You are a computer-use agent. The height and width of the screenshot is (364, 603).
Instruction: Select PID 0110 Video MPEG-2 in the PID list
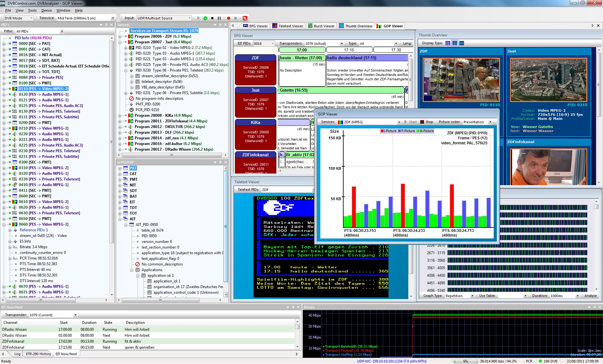[44, 88]
